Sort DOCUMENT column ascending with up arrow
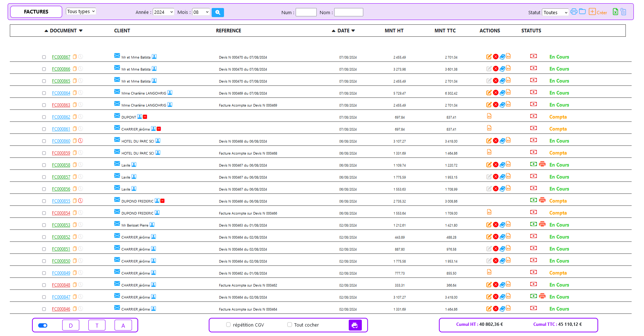This screenshot has height=336, width=644. pos(46,31)
